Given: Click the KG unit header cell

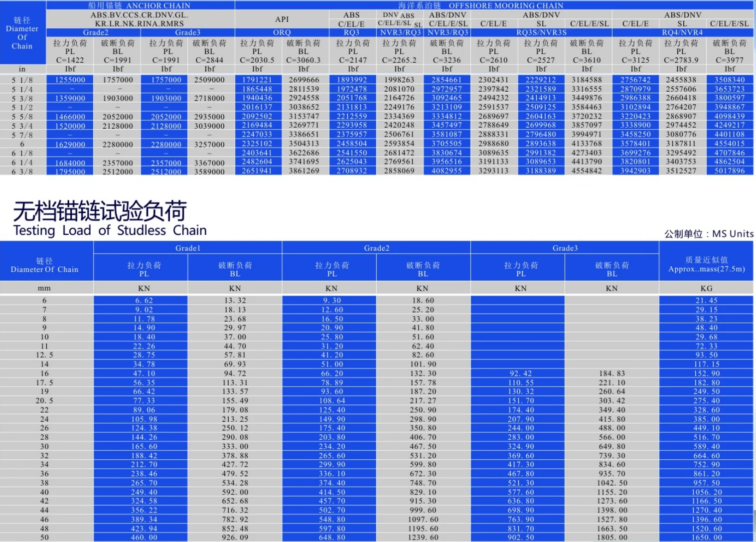Looking at the screenshot, I should [706, 288].
